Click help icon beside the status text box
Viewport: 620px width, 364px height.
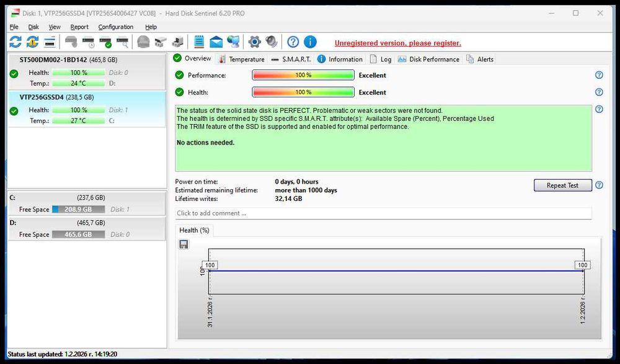[x=599, y=109]
